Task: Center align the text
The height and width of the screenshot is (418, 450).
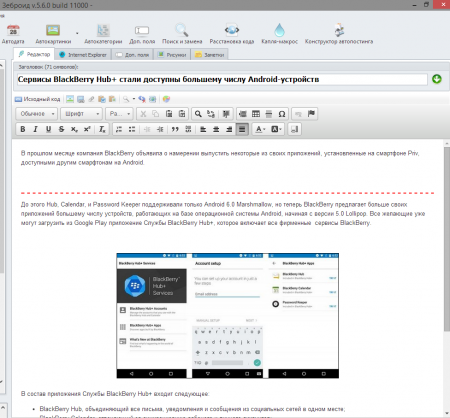Action: (216, 129)
